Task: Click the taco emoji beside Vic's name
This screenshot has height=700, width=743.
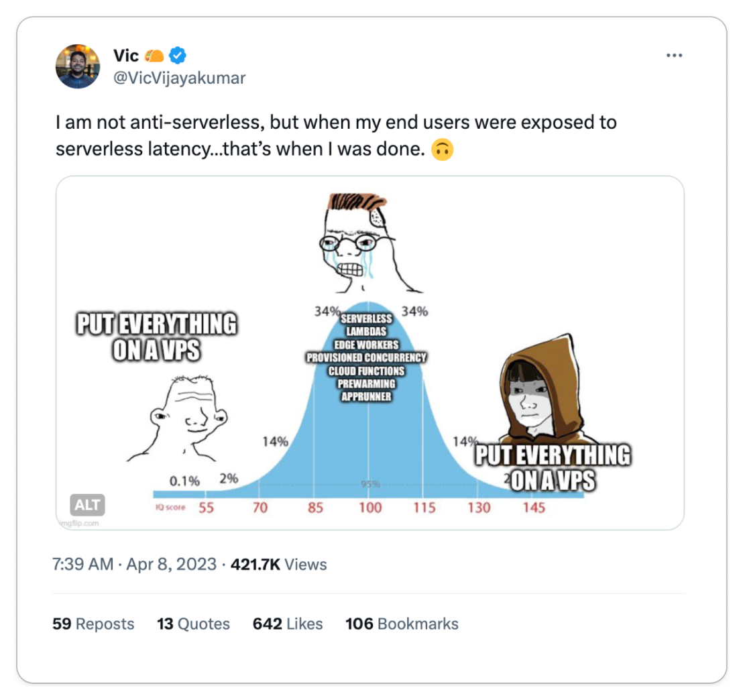Action: click(x=154, y=56)
